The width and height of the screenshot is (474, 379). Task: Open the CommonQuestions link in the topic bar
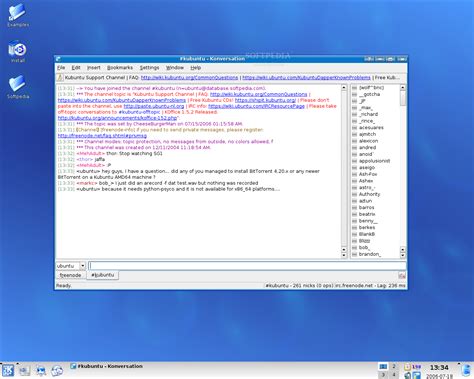coord(189,78)
